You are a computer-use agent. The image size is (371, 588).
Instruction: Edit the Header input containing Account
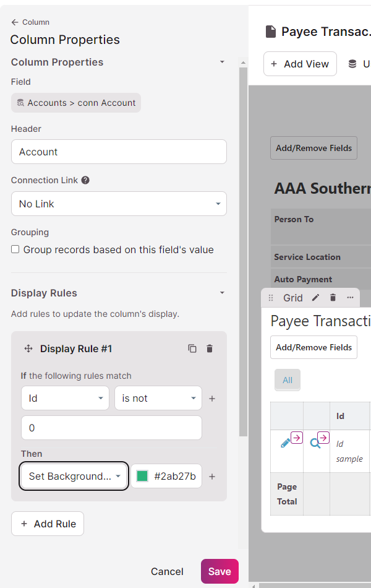tap(119, 152)
